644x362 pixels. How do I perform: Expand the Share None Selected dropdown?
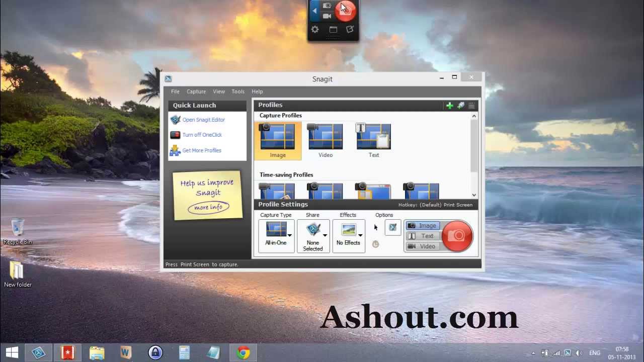313,235
